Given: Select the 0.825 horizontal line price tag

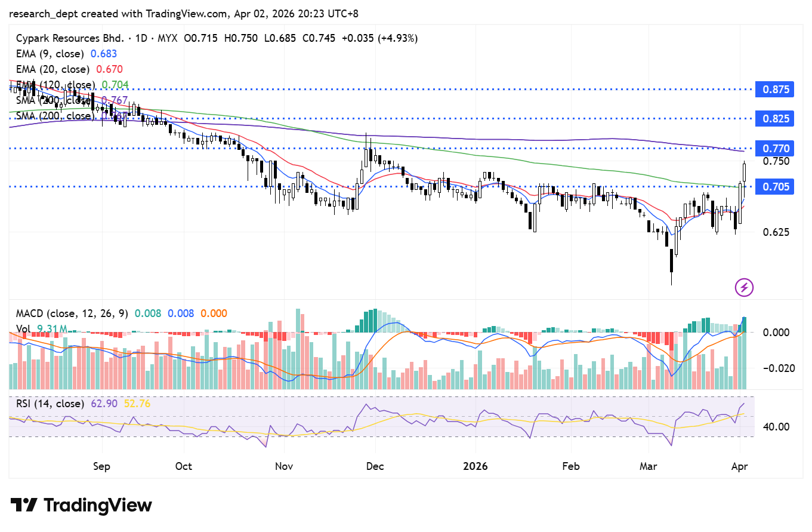Looking at the screenshot, I should 776,119.
